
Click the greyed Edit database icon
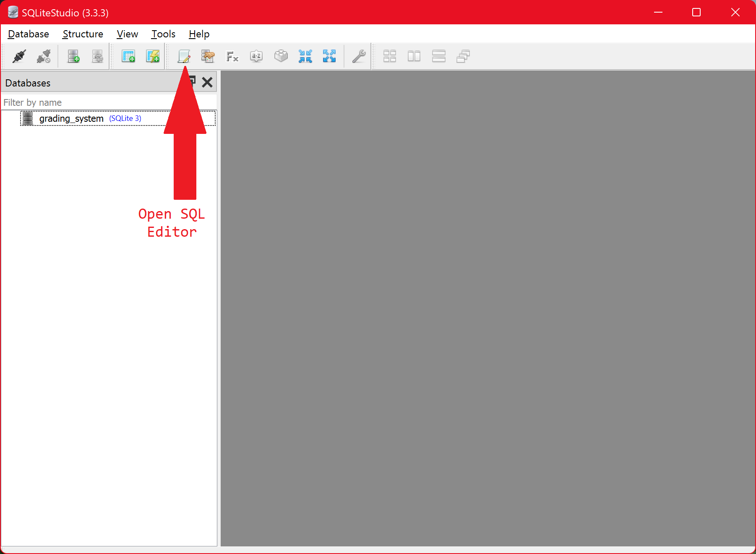(x=98, y=56)
